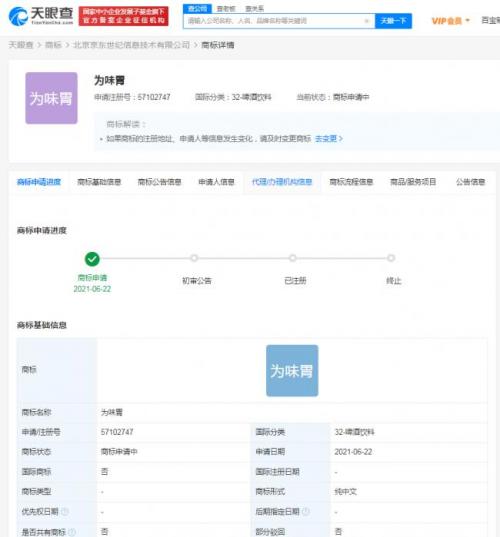Click the Tianyancha logo icon
The height and width of the screenshot is (537, 500).
tap(18, 16)
